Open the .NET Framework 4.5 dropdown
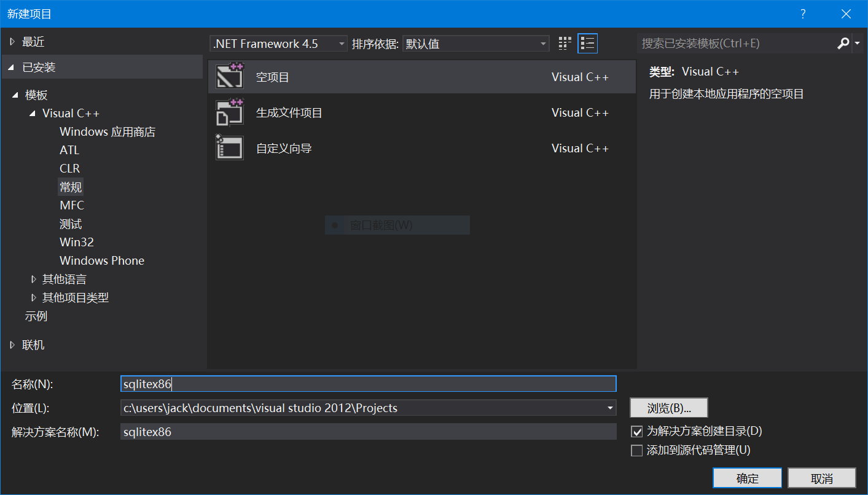Screen dimensions: 868x495 (x=279, y=44)
